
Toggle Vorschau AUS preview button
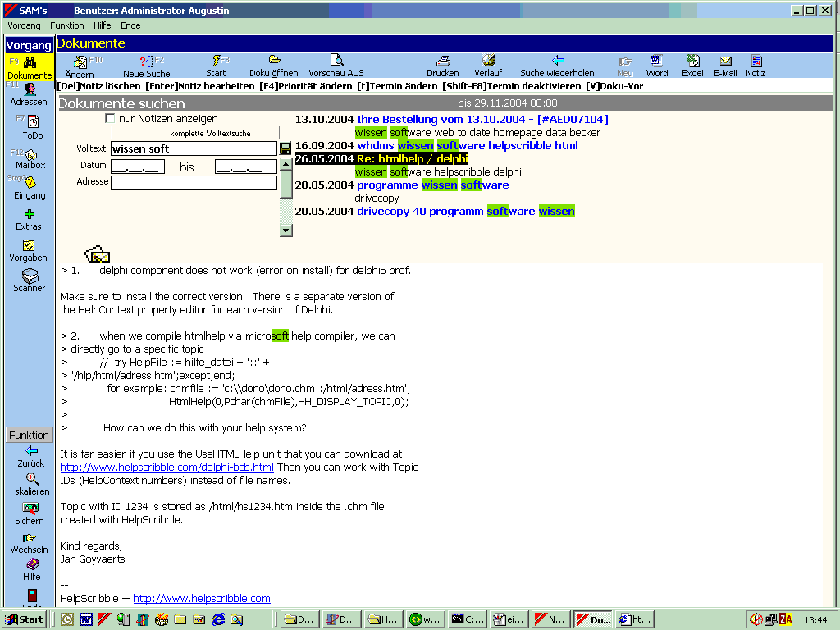coord(336,66)
